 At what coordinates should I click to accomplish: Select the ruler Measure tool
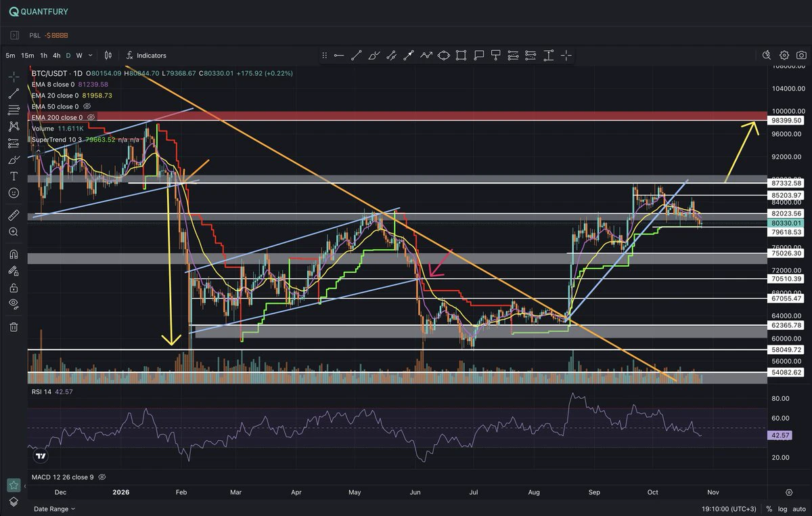(x=14, y=215)
